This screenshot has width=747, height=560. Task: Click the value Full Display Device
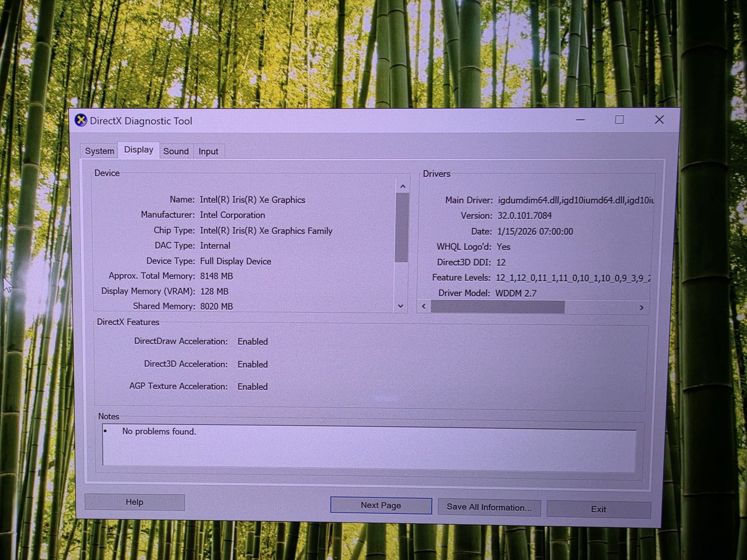click(236, 261)
